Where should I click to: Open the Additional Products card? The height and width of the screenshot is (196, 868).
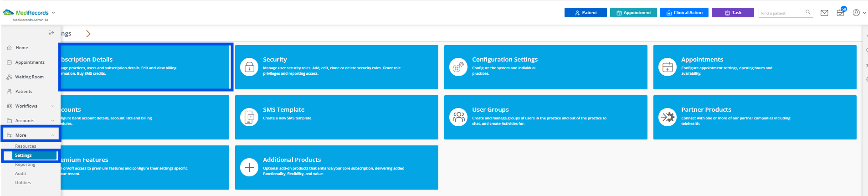(337, 167)
